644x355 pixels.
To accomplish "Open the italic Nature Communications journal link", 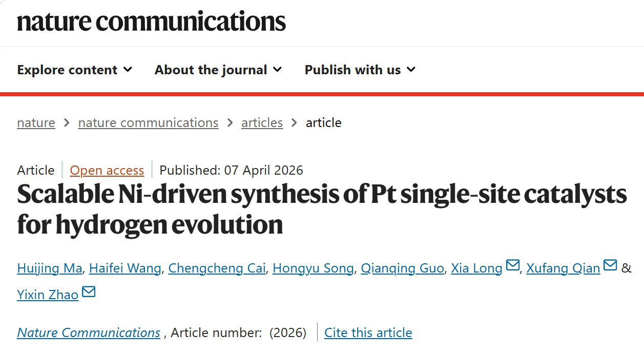I will [x=89, y=332].
